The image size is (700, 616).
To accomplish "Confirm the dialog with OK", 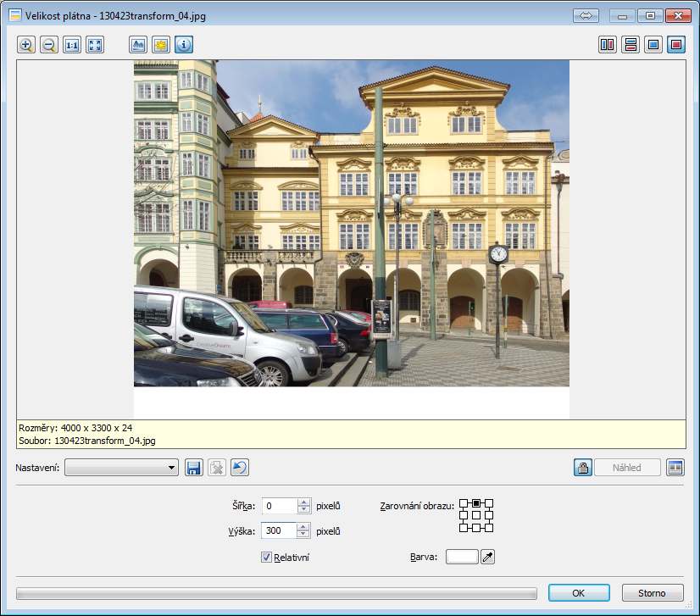I will coord(578,593).
